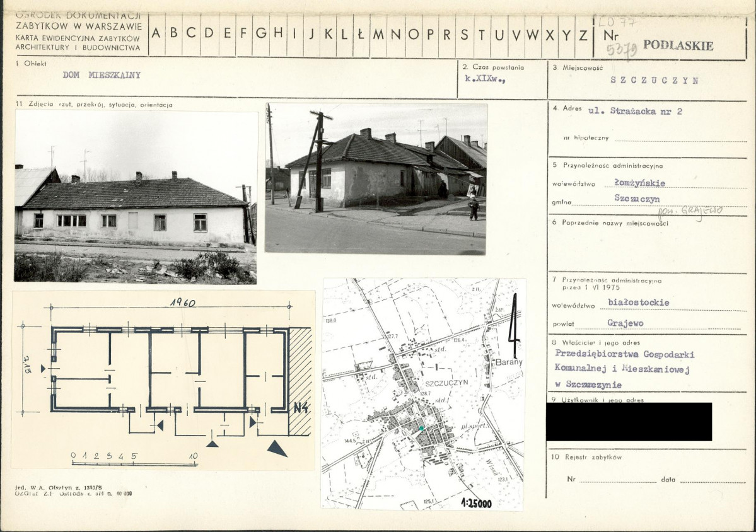
Task: Click the letter A index box
Action: tap(157, 34)
